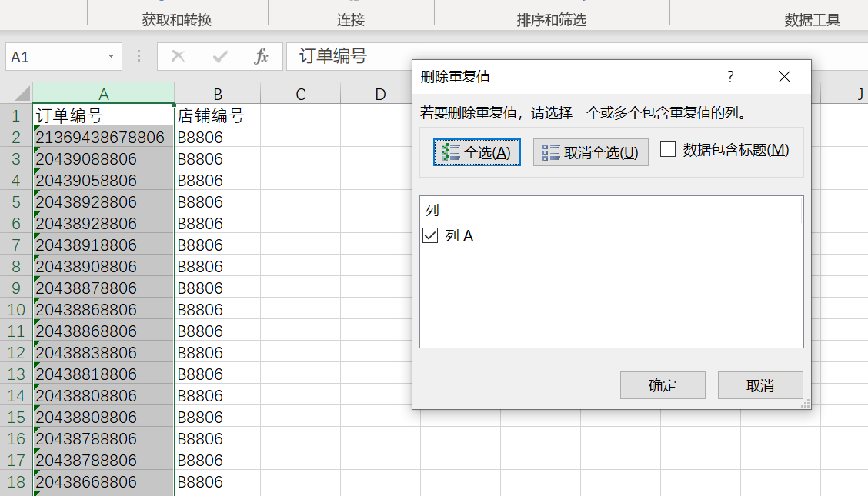The width and height of the screenshot is (868, 496).
Task: Select column D header
Action: point(380,94)
